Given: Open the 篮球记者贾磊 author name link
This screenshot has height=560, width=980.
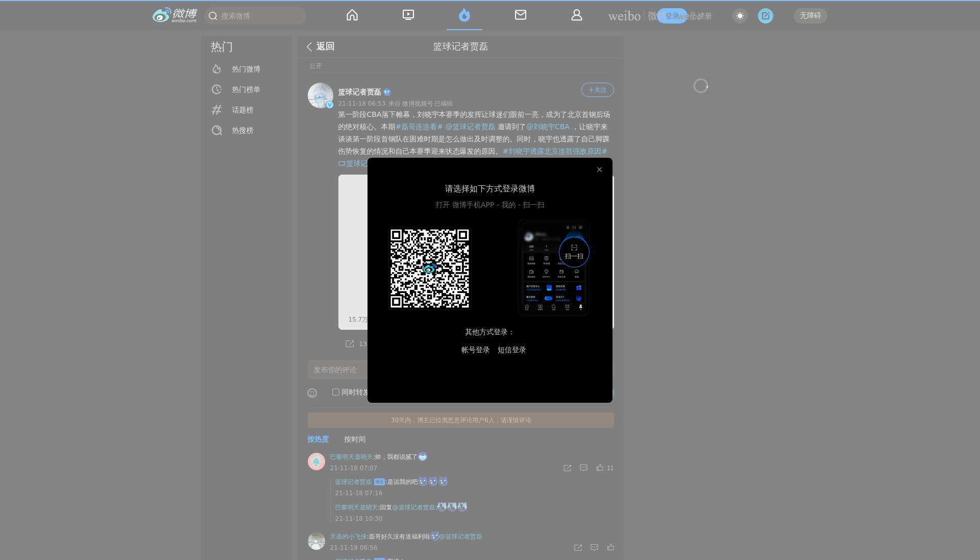Looking at the screenshot, I should 359,92.
